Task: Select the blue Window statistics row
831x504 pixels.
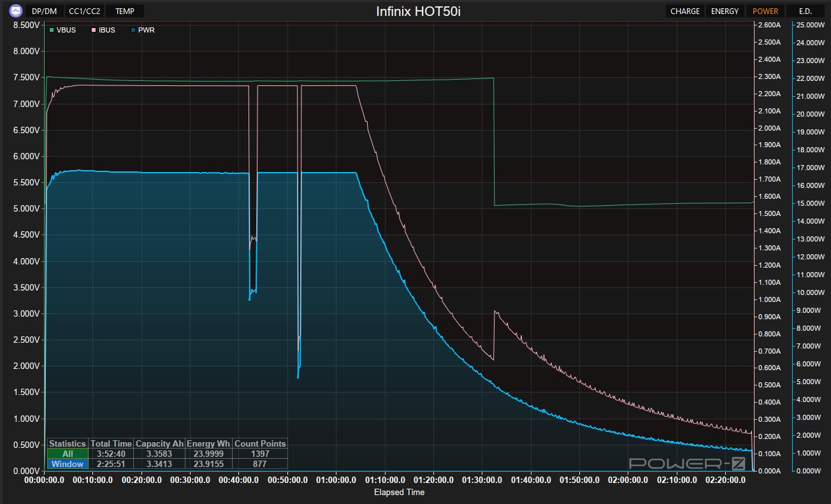Action: pyautogui.click(x=68, y=464)
